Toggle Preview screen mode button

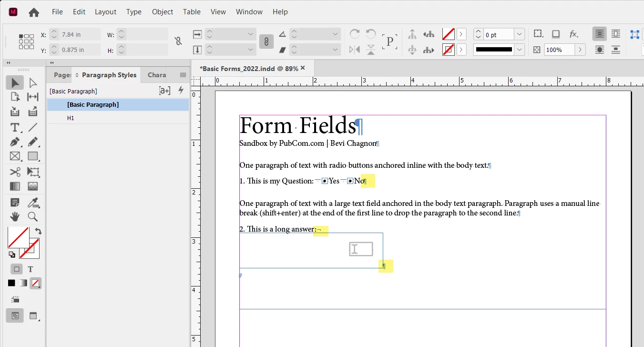point(33,316)
